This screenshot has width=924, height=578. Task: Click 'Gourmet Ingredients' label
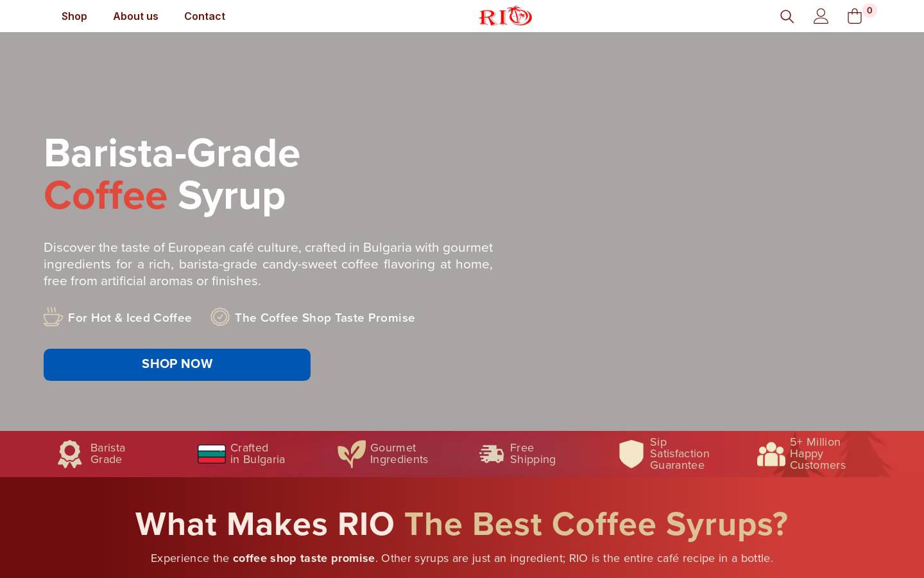pos(399,453)
